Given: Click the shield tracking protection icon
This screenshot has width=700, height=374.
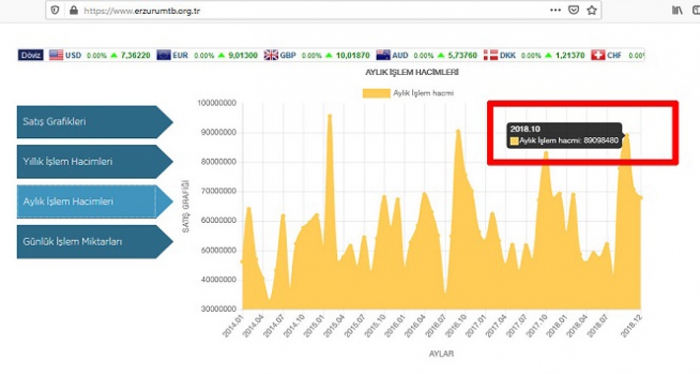Looking at the screenshot, I should (55, 10).
